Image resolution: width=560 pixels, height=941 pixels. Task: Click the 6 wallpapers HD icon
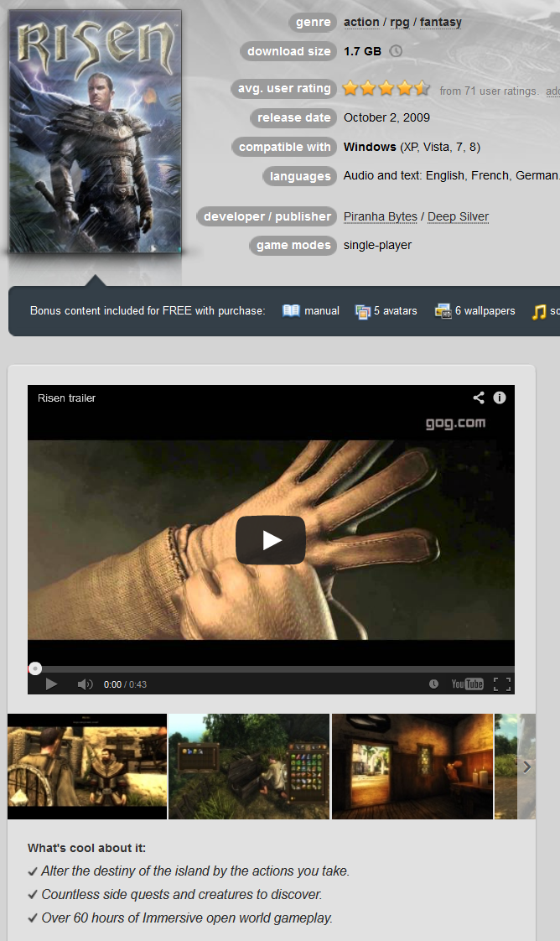click(x=443, y=311)
